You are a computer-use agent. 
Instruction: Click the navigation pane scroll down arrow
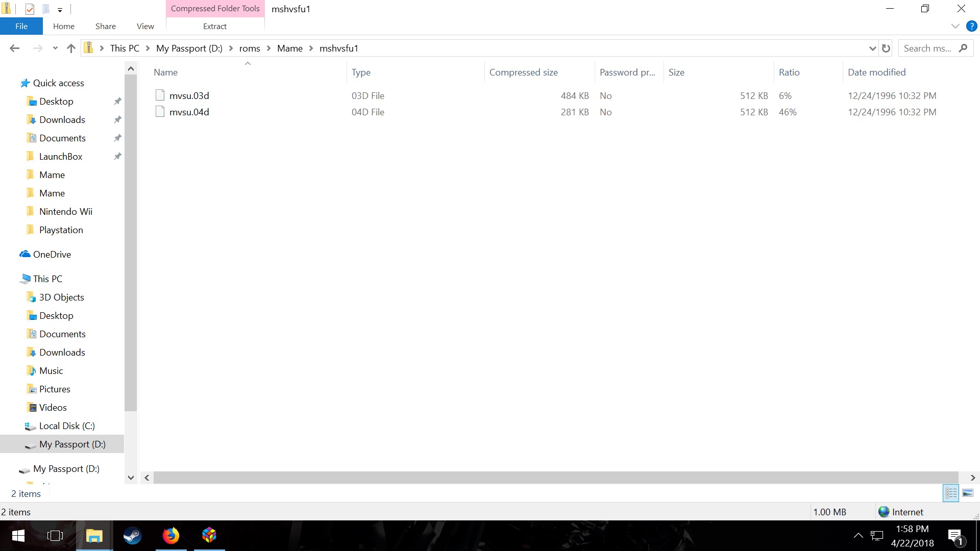pyautogui.click(x=131, y=478)
